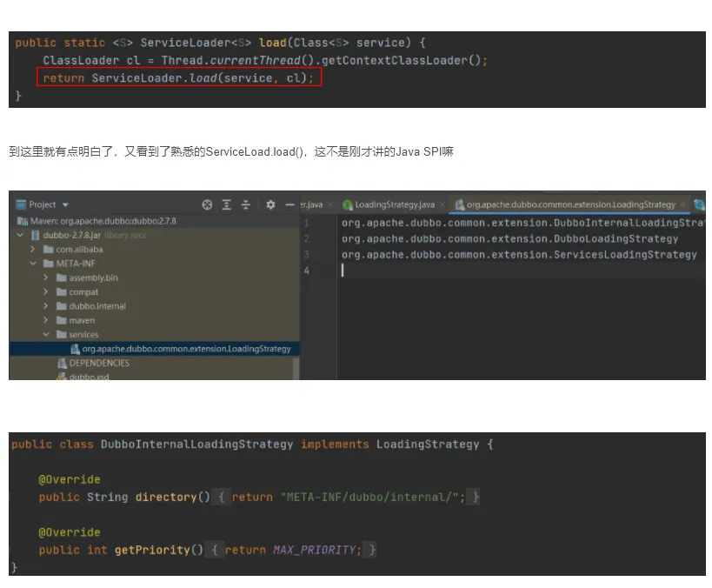Expand the compat folder

click(45, 291)
